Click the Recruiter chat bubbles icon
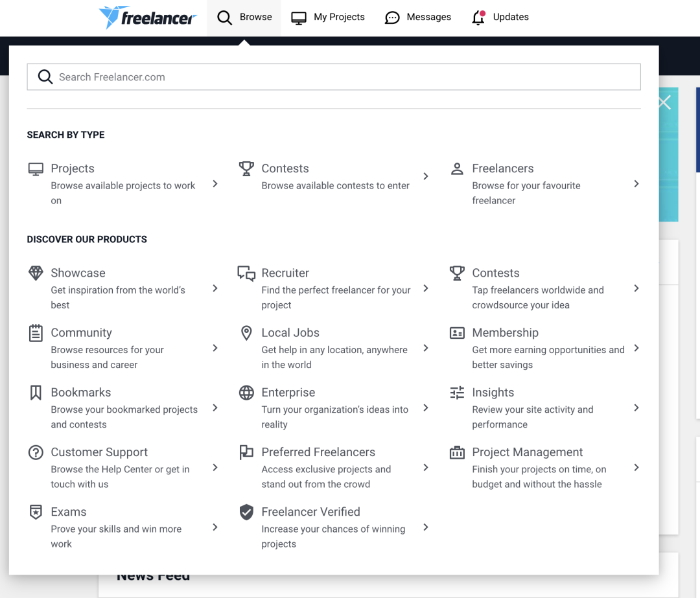700x598 pixels. click(x=246, y=273)
